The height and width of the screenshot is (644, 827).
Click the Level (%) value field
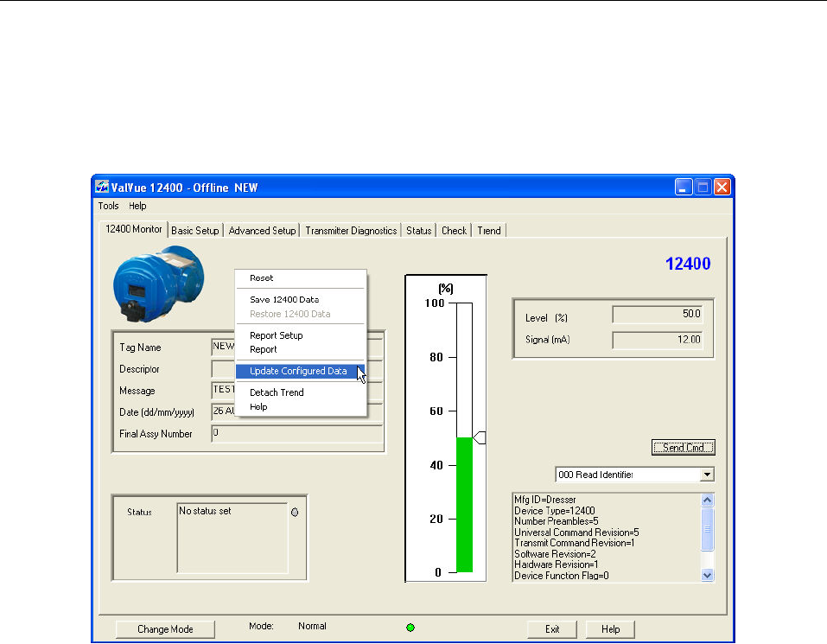(x=658, y=314)
